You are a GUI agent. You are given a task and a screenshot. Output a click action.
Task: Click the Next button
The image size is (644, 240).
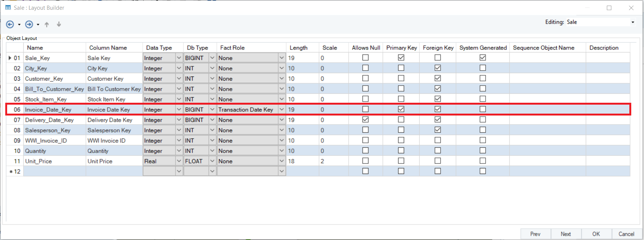click(566, 234)
